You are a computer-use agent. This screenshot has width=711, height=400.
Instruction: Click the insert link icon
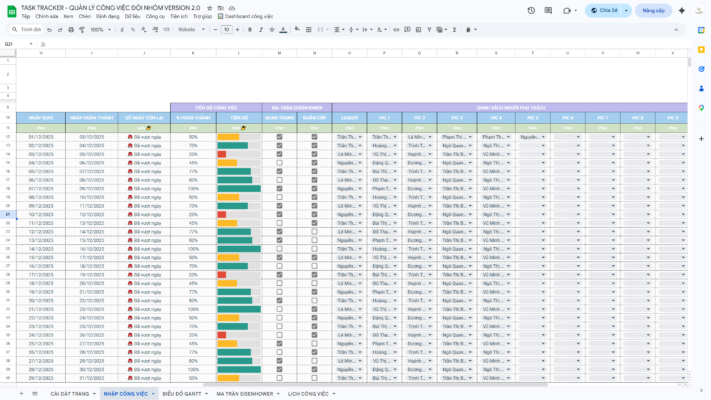coord(396,29)
